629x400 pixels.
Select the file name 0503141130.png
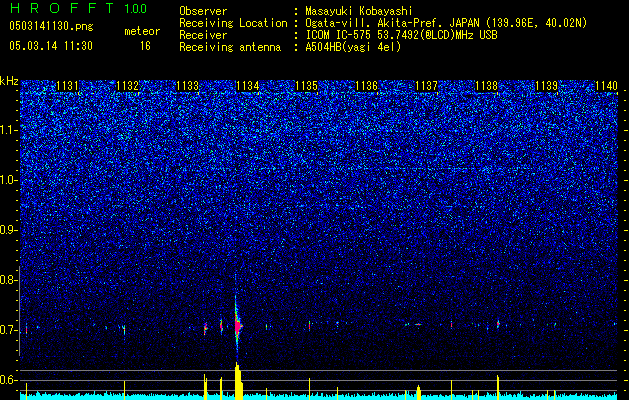click(x=51, y=27)
